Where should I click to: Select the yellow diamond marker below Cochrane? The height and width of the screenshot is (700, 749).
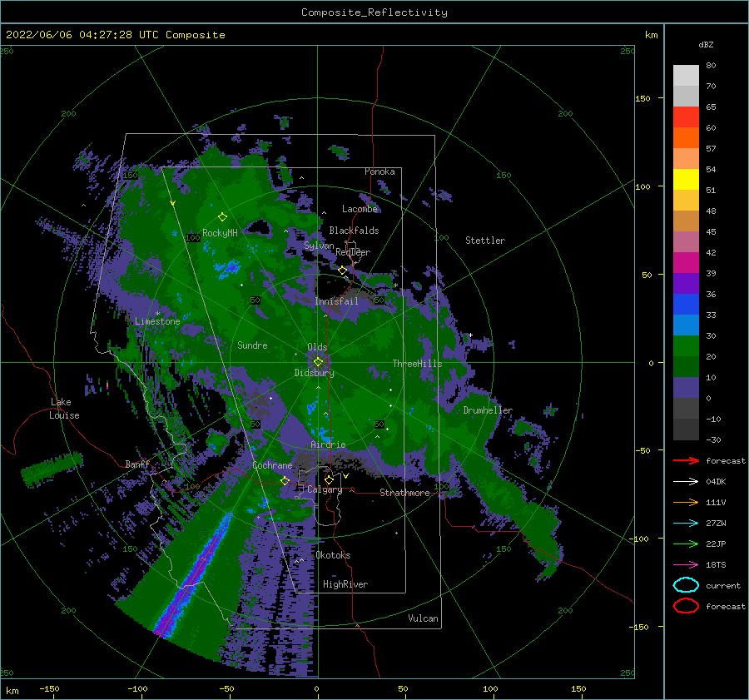pos(285,480)
